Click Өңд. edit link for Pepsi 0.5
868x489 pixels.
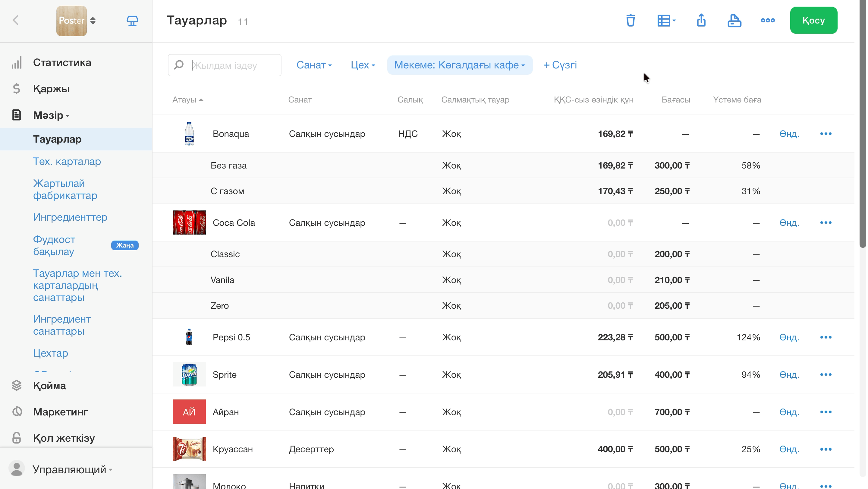(789, 337)
